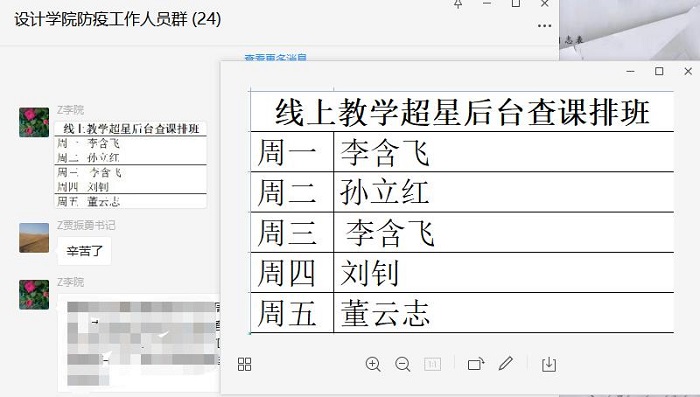Save the image with download icon
Image resolution: width=700 pixels, height=397 pixels.
pos(549,364)
